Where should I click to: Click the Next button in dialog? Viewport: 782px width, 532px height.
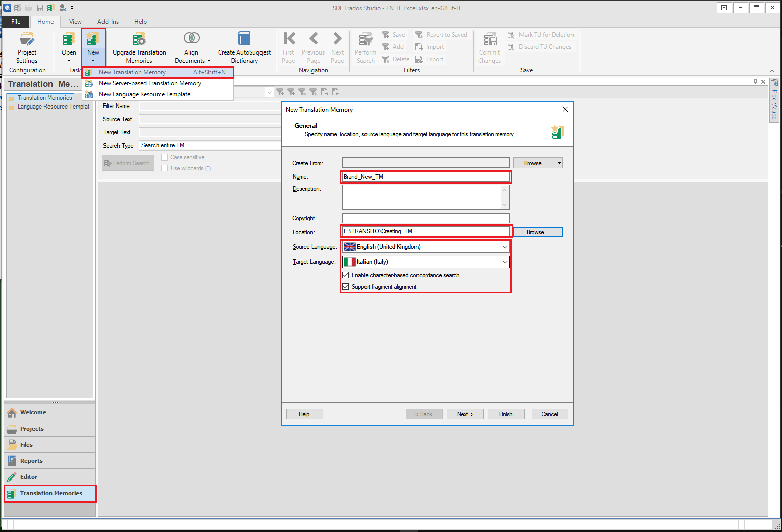[465, 414]
